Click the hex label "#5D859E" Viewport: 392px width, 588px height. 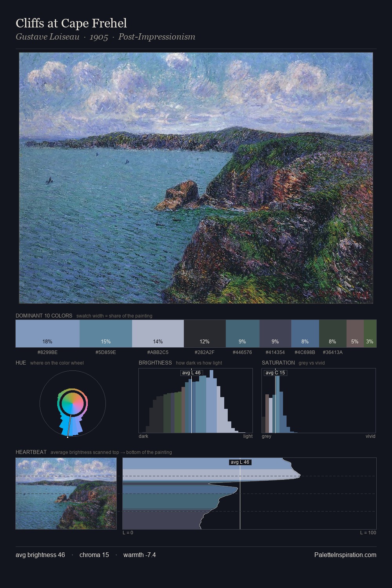(x=106, y=352)
